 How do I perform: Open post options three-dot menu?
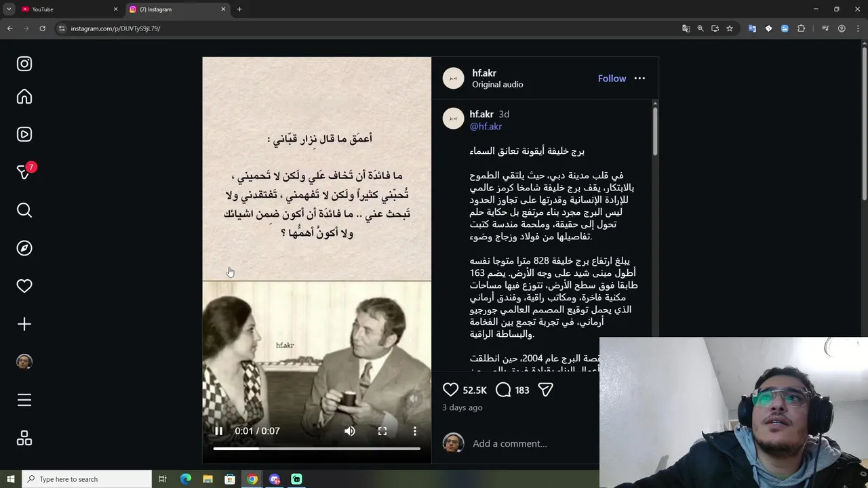[x=639, y=79]
